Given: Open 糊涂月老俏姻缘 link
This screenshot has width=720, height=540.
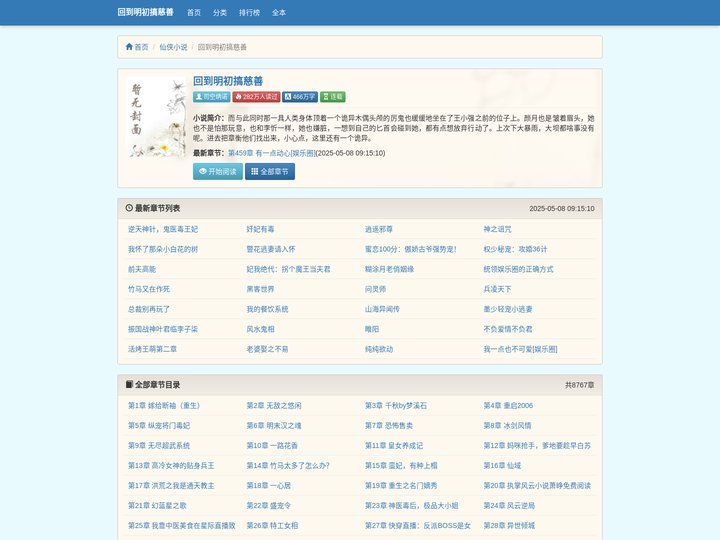Looking at the screenshot, I should (x=389, y=269).
